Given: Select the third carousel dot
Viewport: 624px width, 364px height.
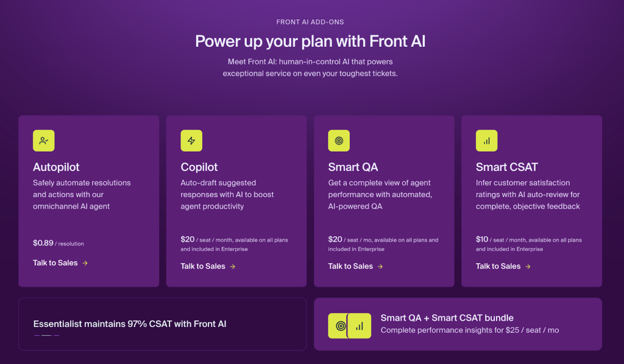Looking at the screenshot, I should coord(57,335).
